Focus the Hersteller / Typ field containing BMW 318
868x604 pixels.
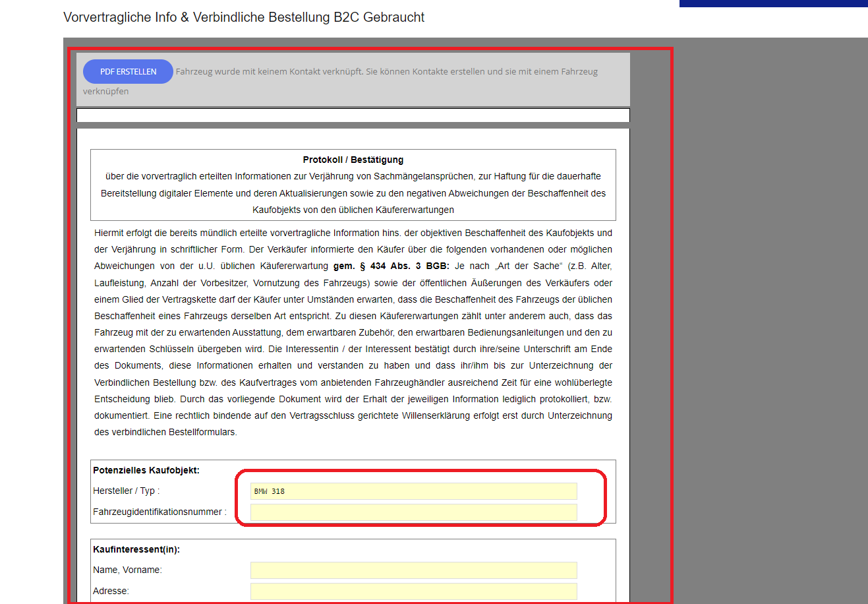(413, 491)
